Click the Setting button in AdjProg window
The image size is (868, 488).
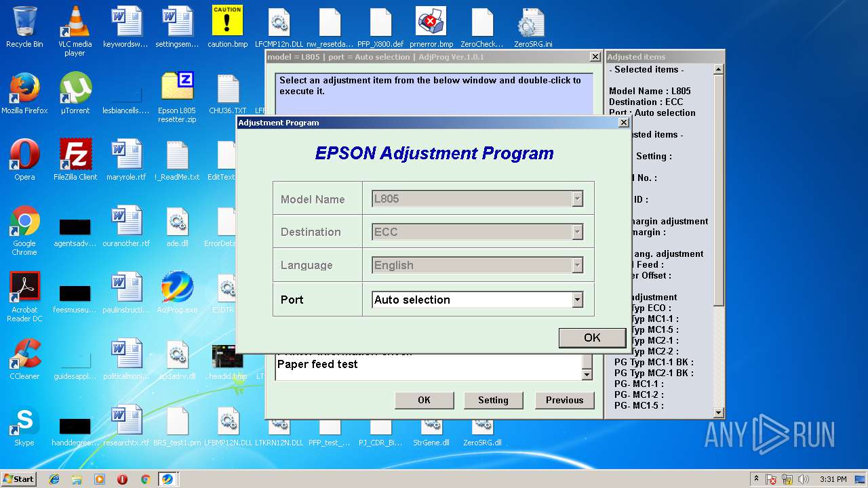coord(493,400)
